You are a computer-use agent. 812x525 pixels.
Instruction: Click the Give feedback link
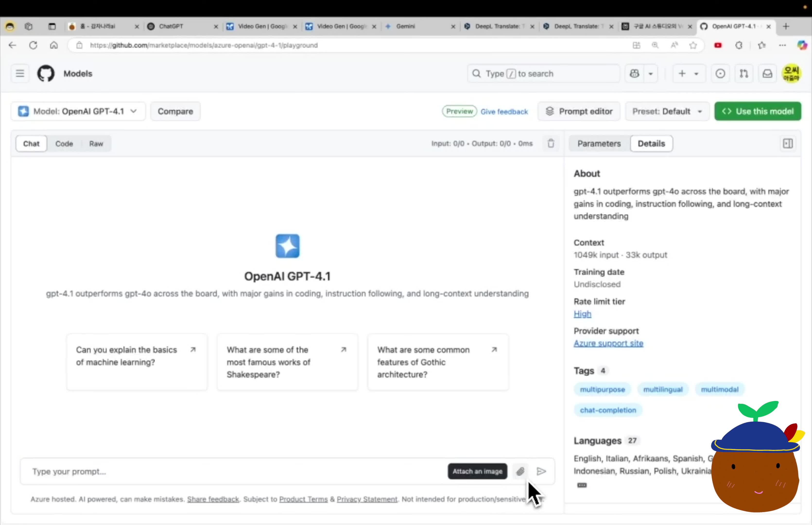tap(504, 112)
